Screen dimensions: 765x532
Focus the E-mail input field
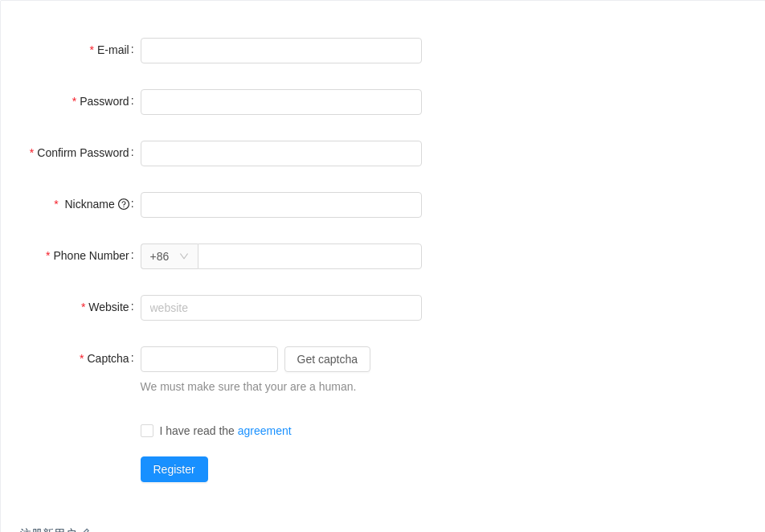pyautogui.click(x=280, y=51)
